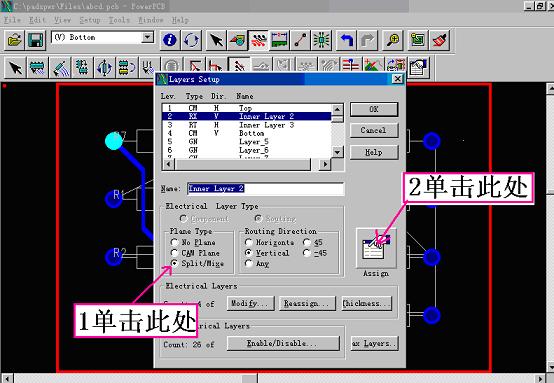The width and height of the screenshot is (554, 383).
Task: Select the arrow pointer tool in top toolbar
Action: click(216, 40)
